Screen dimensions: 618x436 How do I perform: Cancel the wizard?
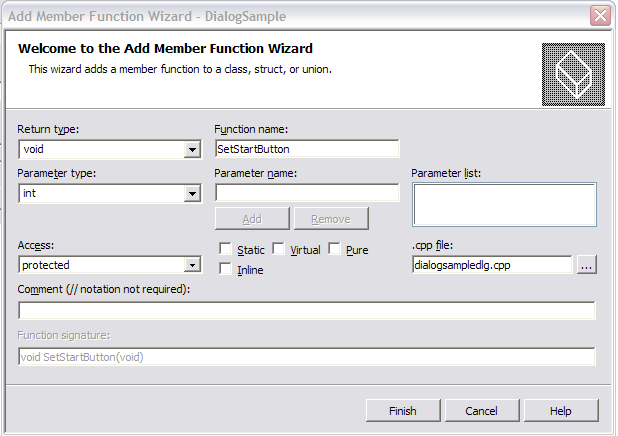[482, 411]
